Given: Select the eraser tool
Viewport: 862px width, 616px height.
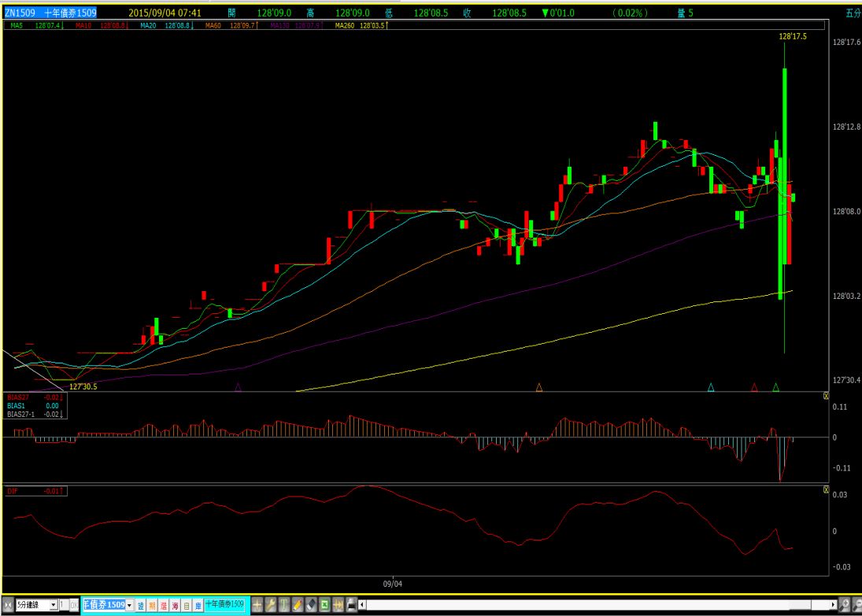Looking at the screenshot, I should pos(311,605).
